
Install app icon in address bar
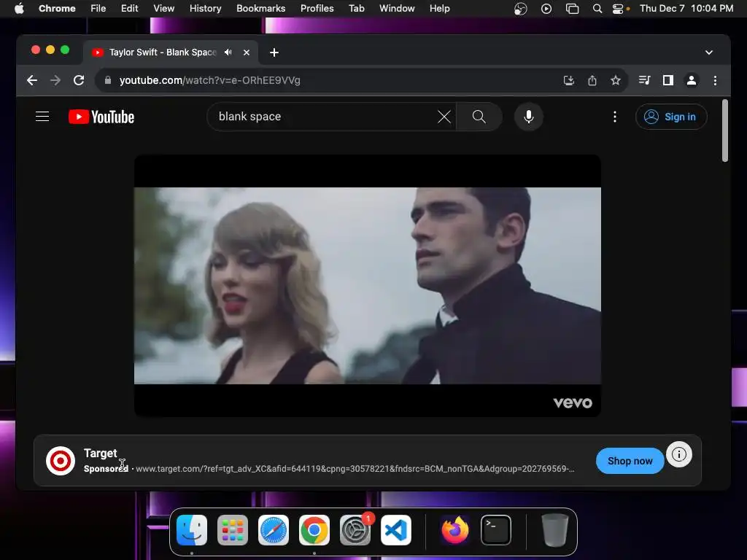[568, 80]
